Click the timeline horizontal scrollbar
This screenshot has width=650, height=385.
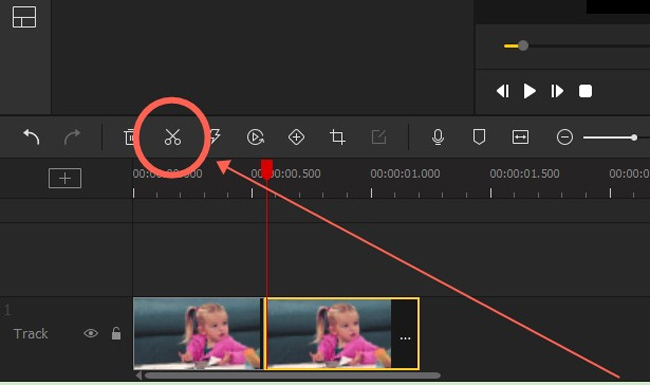292,375
